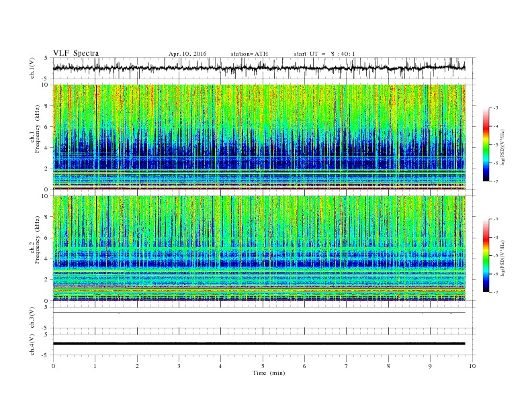
Task: Click the "8" time axis tick label
Action: [x=388, y=366]
